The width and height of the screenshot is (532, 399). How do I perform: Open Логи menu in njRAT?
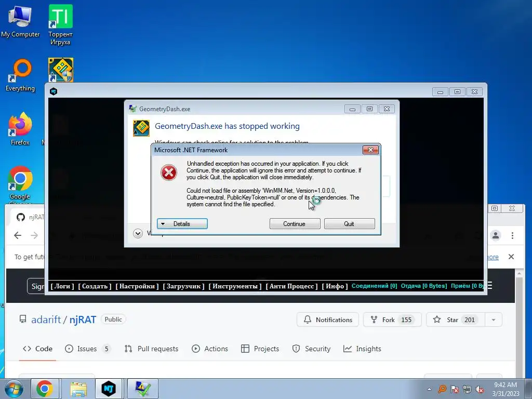click(62, 286)
